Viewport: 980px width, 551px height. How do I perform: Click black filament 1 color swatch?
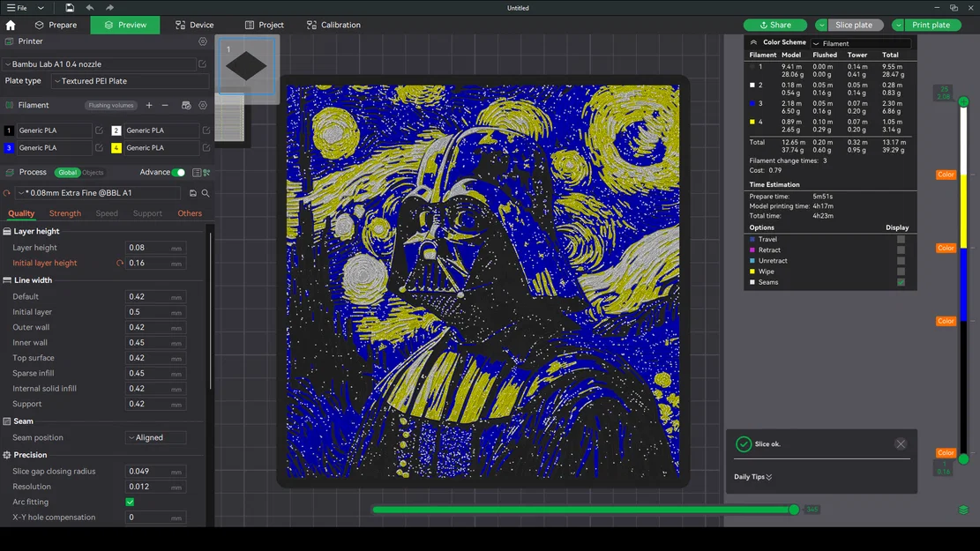coord(9,130)
